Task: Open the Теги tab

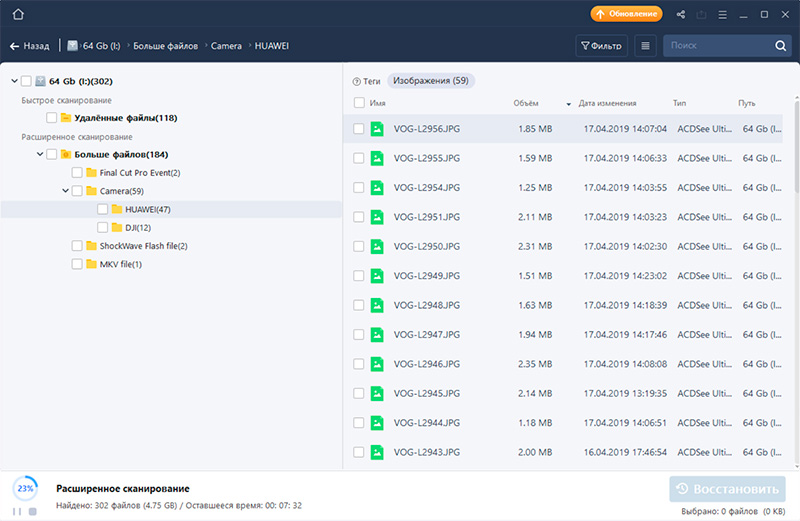Action: coord(366,80)
